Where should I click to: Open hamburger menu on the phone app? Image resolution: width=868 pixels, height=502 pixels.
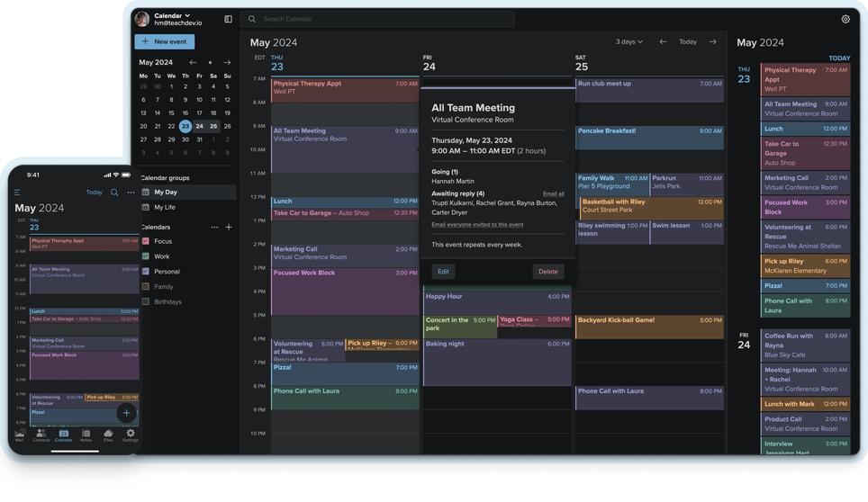coord(17,193)
